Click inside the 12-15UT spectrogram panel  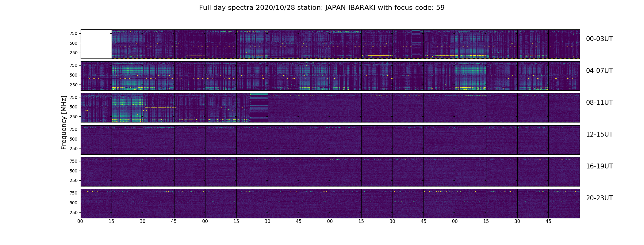[330, 140]
